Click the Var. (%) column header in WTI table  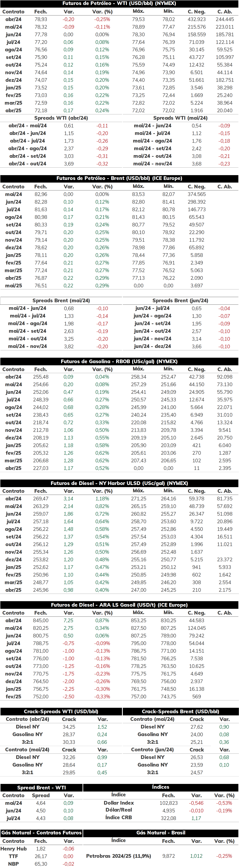(x=102, y=11)
